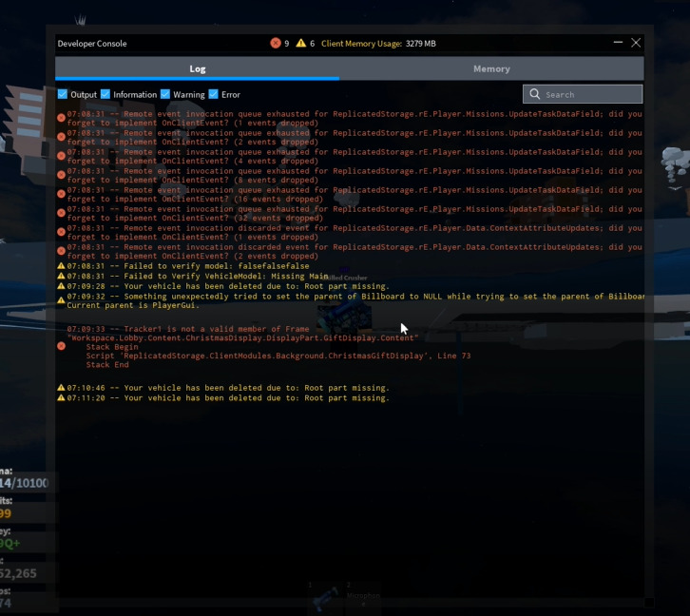Close the Developer Console window

click(x=637, y=43)
